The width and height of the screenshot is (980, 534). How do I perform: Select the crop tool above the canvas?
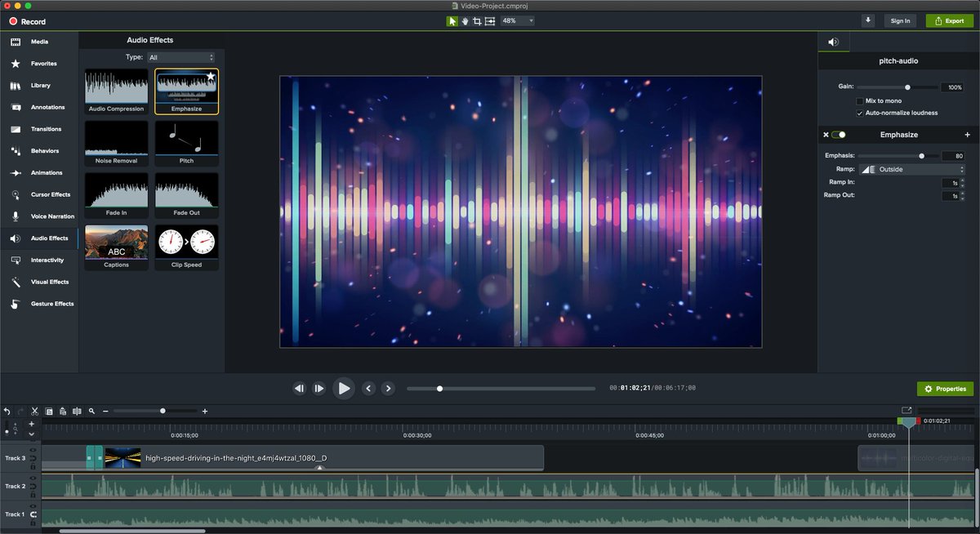coord(477,20)
